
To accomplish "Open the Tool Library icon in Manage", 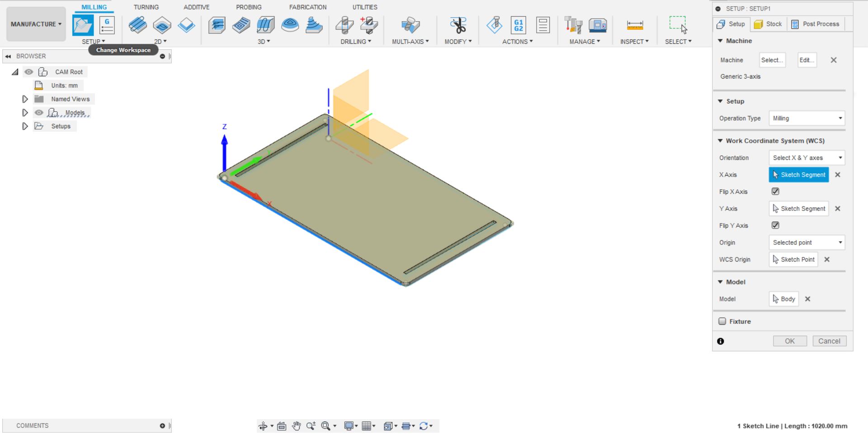I will (573, 25).
